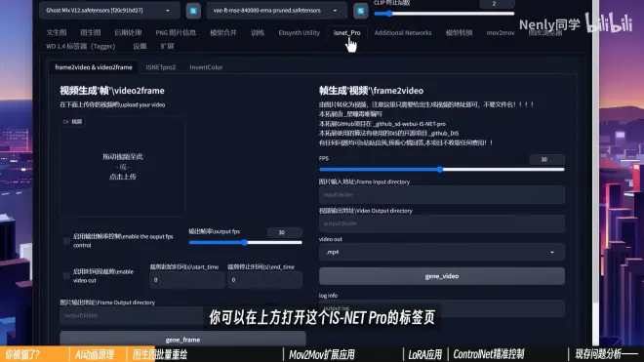Open the PNG 图片信息 tab
This screenshot has width=644, height=362.
click(176, 33)
